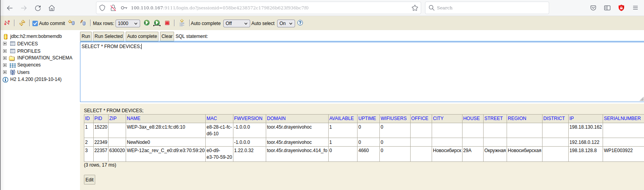Click the Rollback icon

(x=71, y=23)
